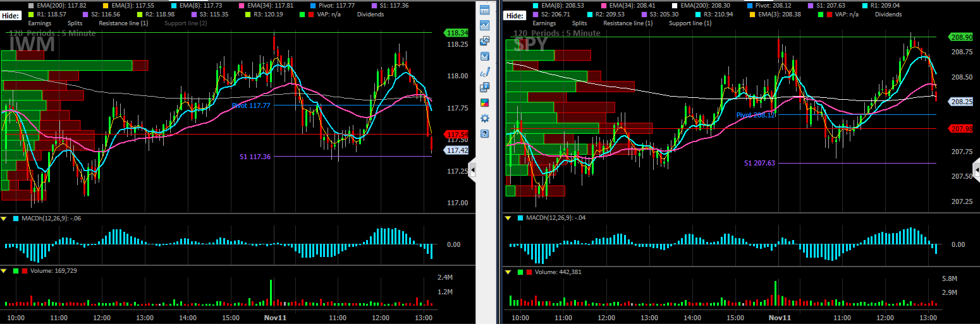This screenshot has height=324, width=980.
Task: Click the 117.42 price label on IWM axis
Action: click(456, 150)
